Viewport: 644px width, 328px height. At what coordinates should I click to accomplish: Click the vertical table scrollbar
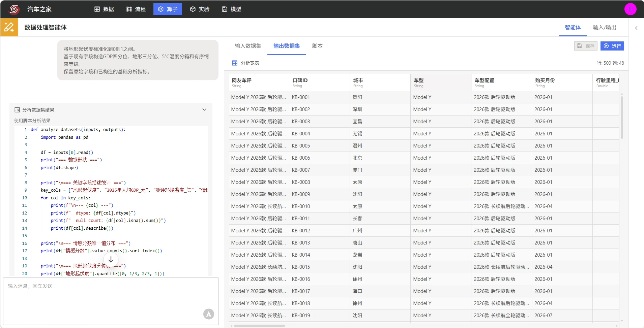622,118
